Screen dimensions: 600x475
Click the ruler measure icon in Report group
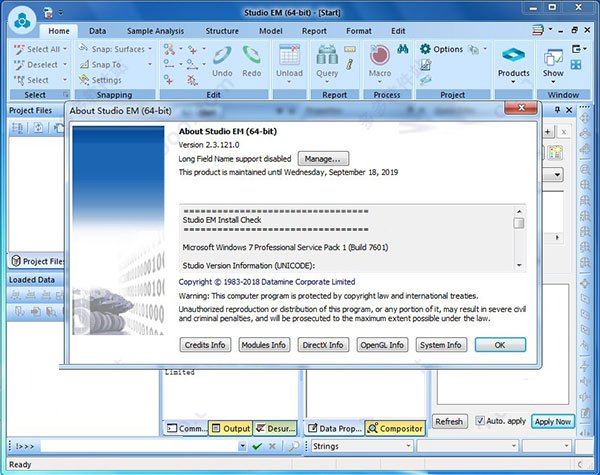click(350, 49)
